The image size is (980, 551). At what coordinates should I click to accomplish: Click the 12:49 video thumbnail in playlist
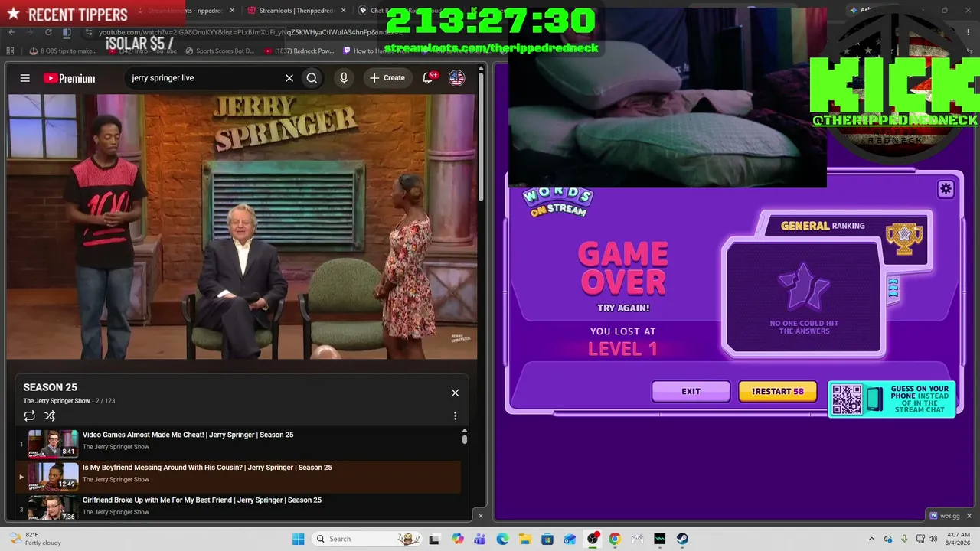[53, 476]
